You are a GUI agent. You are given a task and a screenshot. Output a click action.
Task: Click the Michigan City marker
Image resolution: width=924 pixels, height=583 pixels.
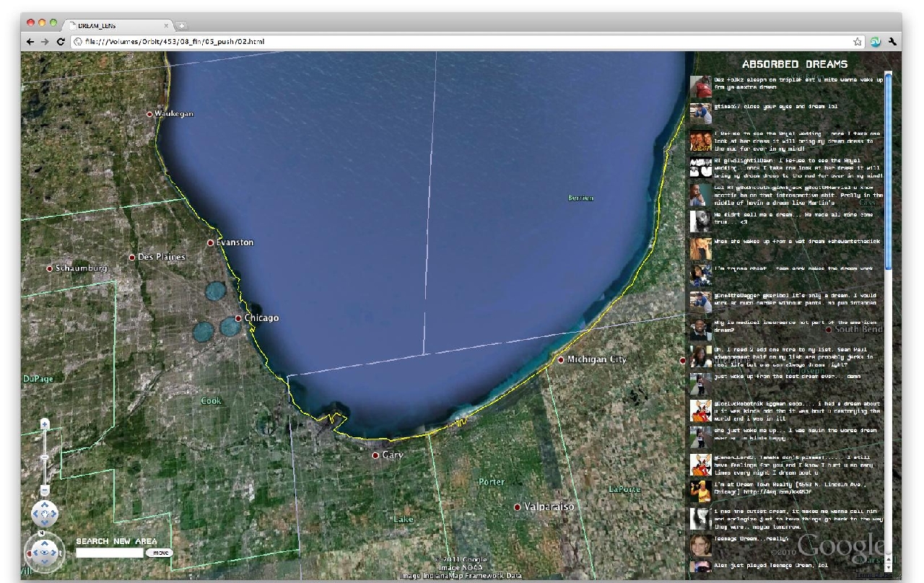click(561, 359)
